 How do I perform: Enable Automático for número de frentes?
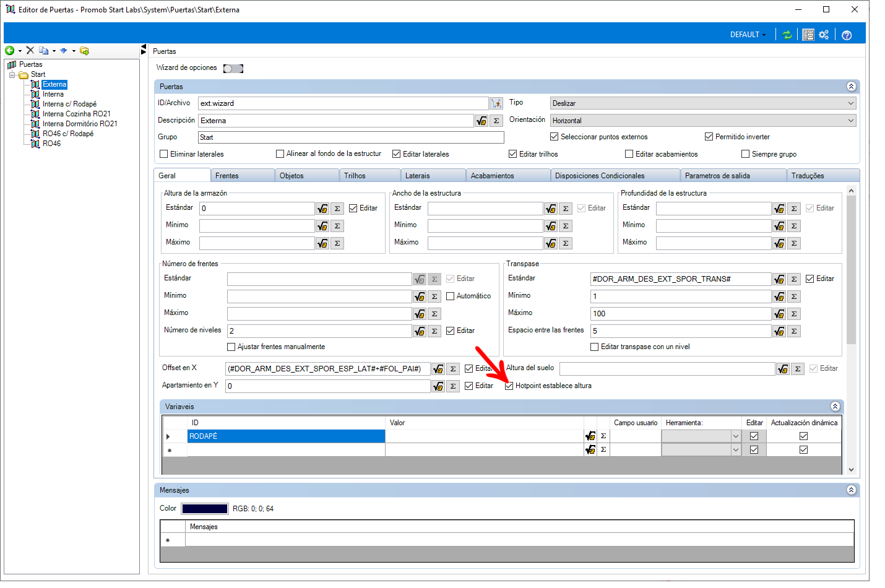pyautogui.click(x=451, y=296)
